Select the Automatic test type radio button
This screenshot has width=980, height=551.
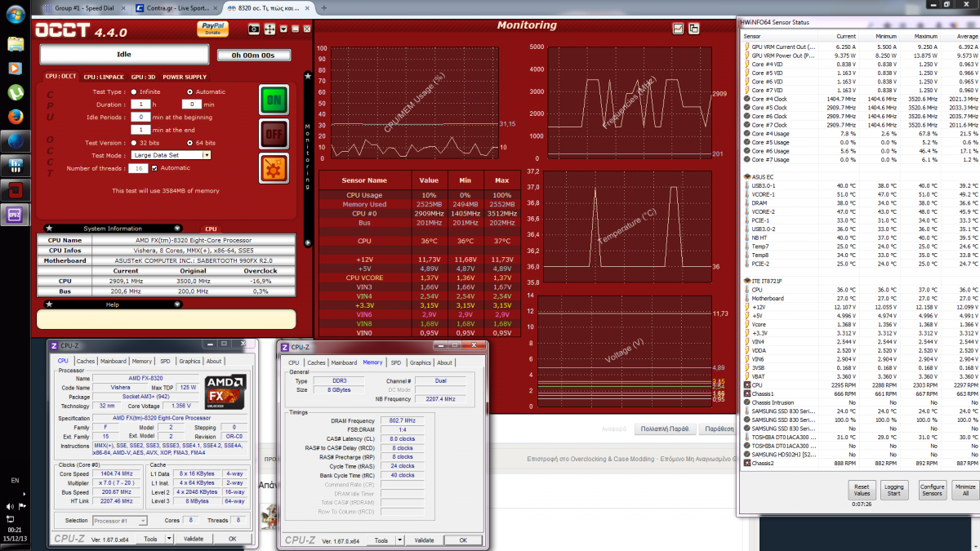(189, 91)
